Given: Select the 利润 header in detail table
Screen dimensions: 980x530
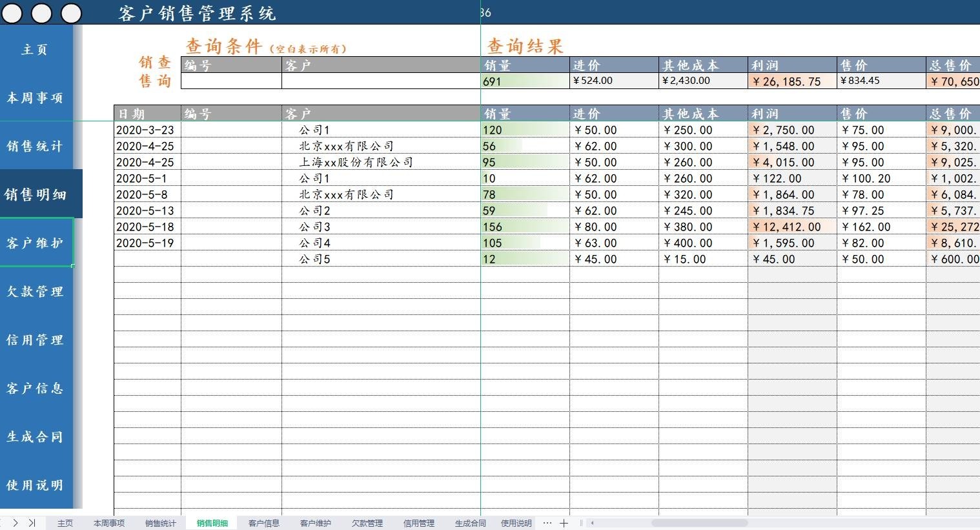Looking at the screenshot, I should tap(792, 114).
